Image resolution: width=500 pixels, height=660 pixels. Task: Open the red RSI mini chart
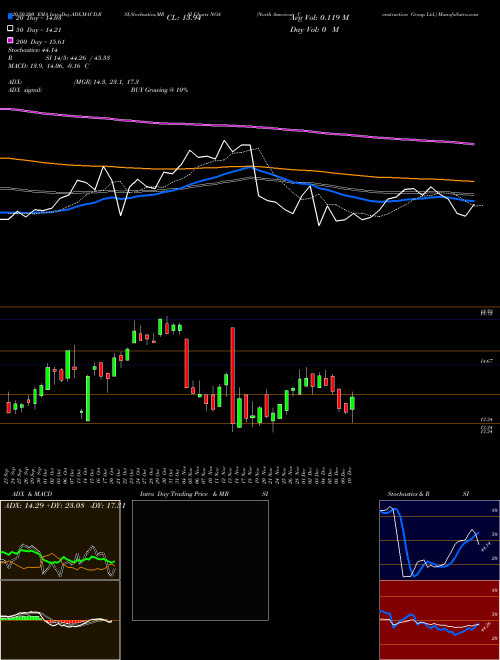coord(439,620)
